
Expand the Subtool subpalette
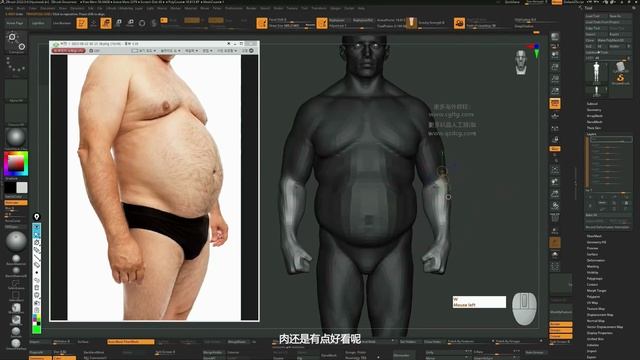(592, 104)
